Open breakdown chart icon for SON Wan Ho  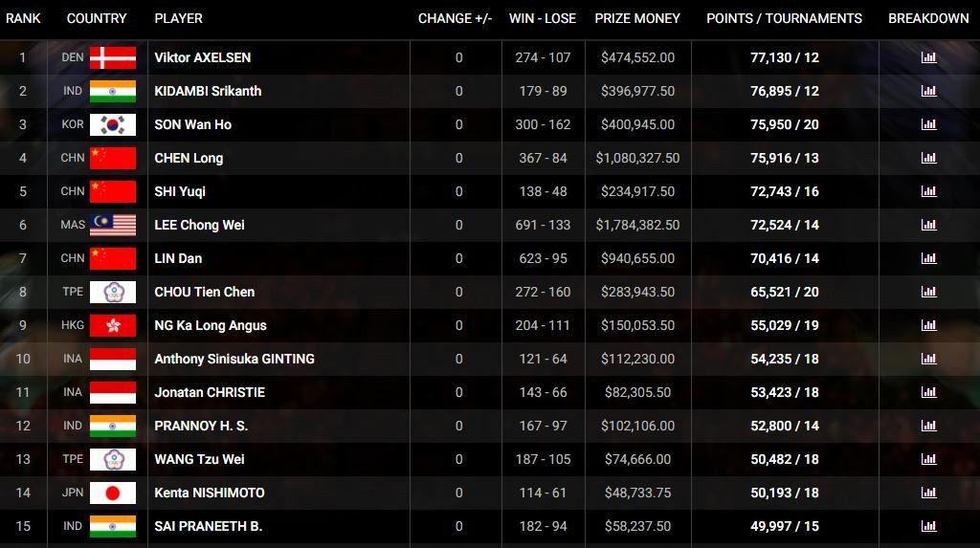(x=928, y=124)
